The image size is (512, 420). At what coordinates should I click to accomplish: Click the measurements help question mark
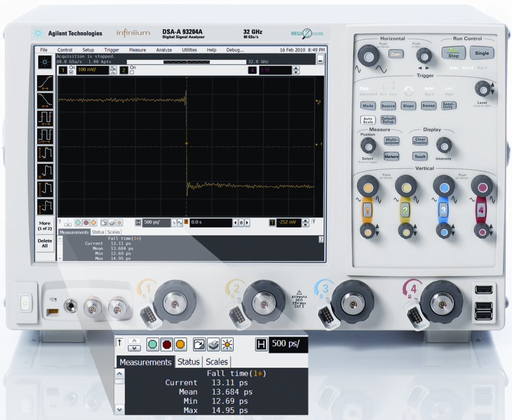coord(321,239)
